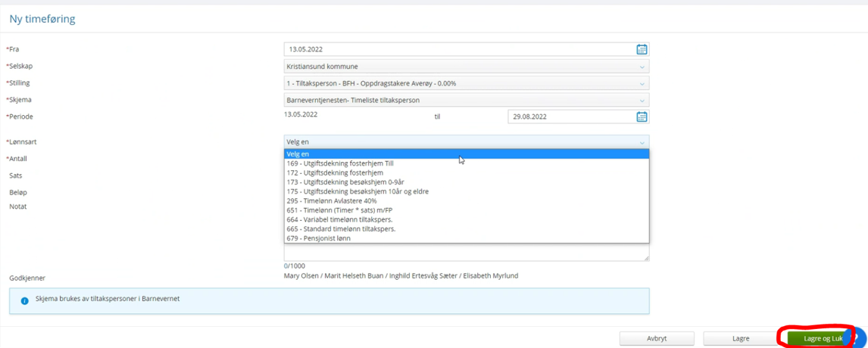Click the Godkjenner names text
Screen dimensions: 868x348
(401, 275)
